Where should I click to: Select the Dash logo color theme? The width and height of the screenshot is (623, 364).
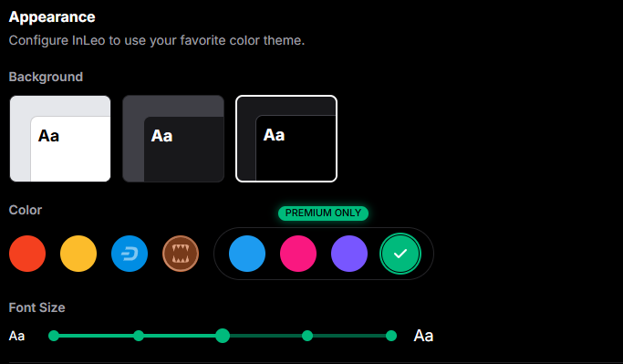coord(130,254)
